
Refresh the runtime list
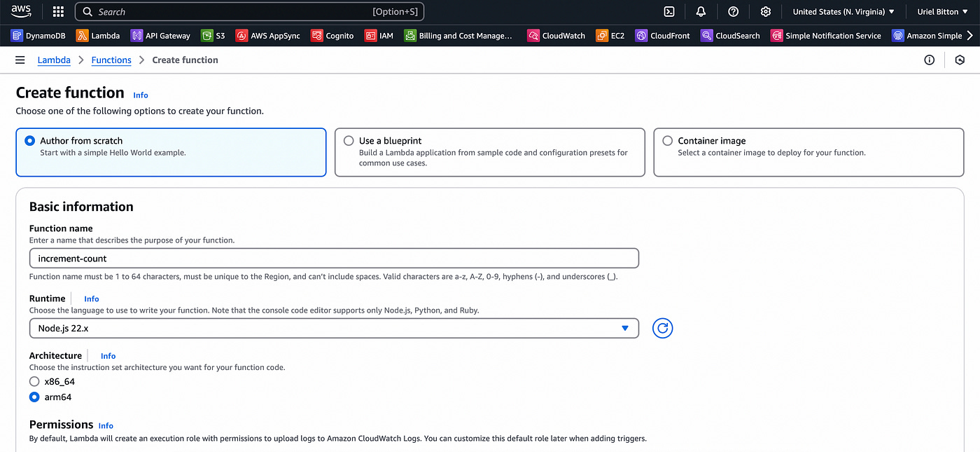[662, 328]
